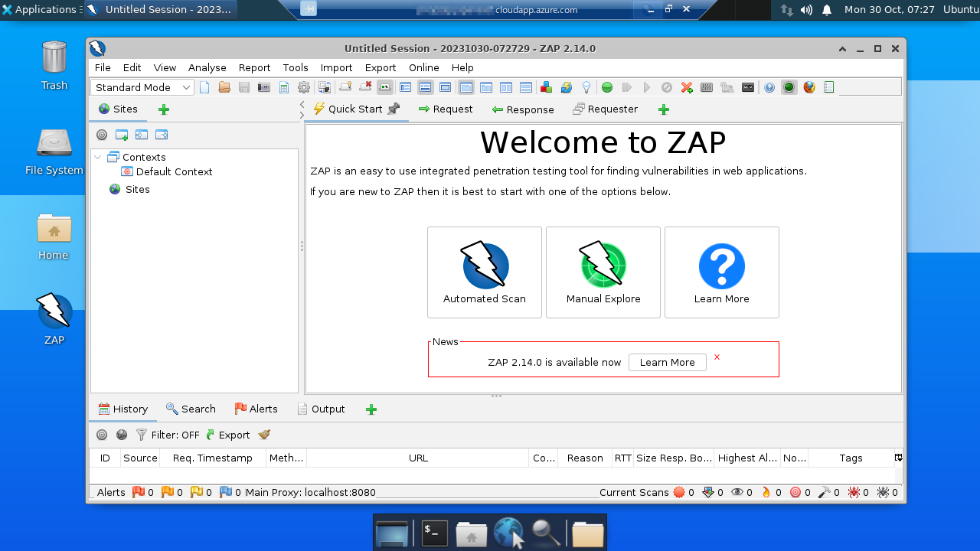The height and width of the screenshot is (551, 980).
Task: Take a session snapshot with camera icon
Action: tap(264, 87)
